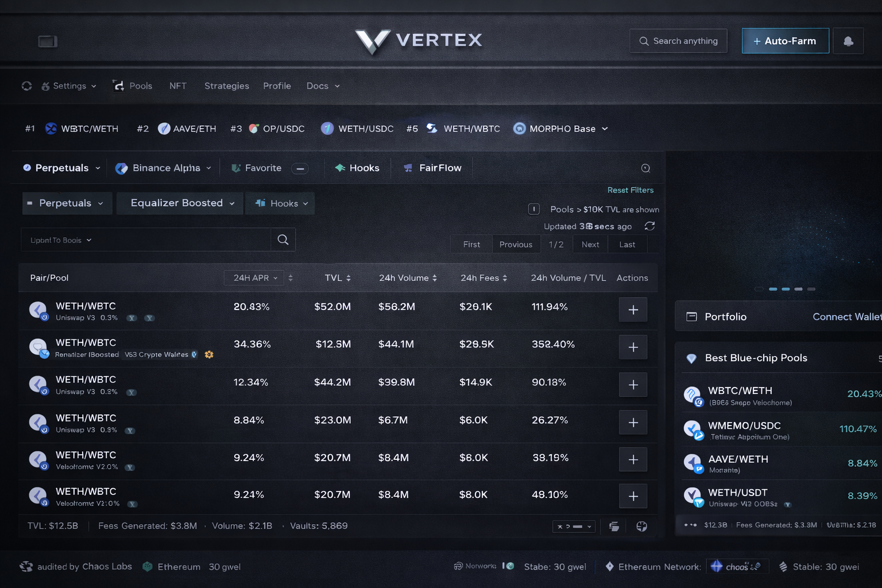Screen dimensions: 882x588
Task: Open the 24H APR column dropdown
Action: pyautogui.click(x=255, y=278)
